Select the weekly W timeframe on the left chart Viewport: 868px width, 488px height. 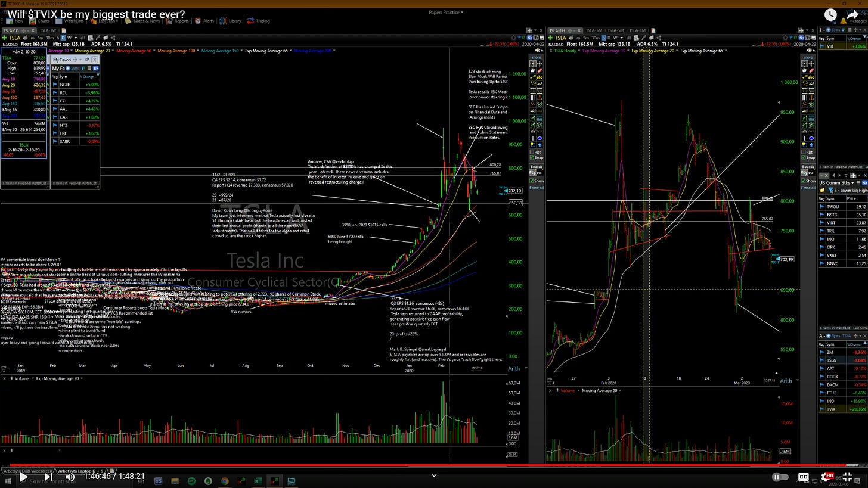point(69,38)
